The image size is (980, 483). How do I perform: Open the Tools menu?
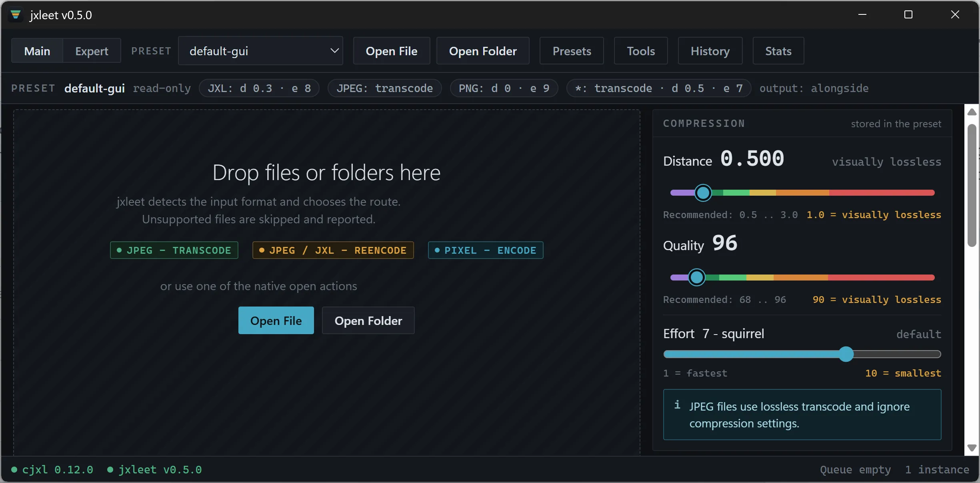point(641,51)
